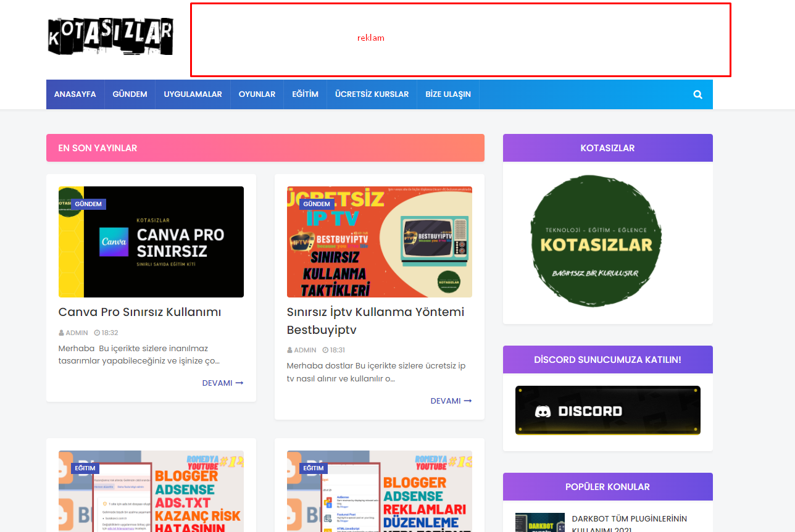Click the Discord join banner

click(608, 410)
